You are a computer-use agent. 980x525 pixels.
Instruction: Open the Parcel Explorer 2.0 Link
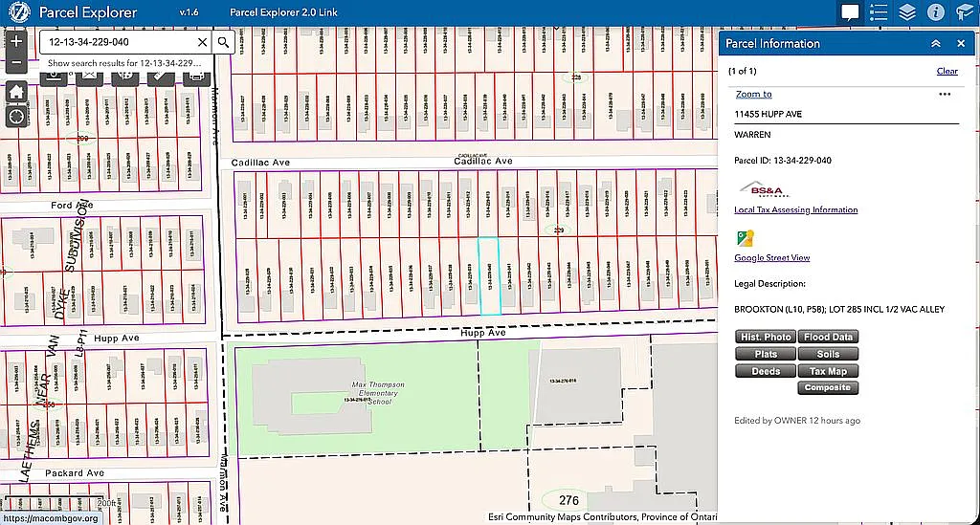point(283,12)
